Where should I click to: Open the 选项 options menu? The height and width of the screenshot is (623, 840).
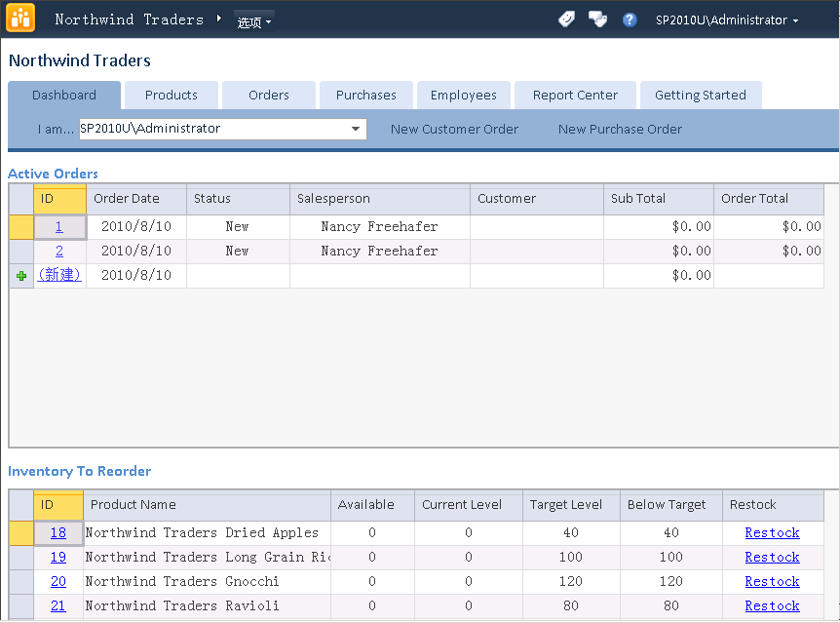point(254,21)
